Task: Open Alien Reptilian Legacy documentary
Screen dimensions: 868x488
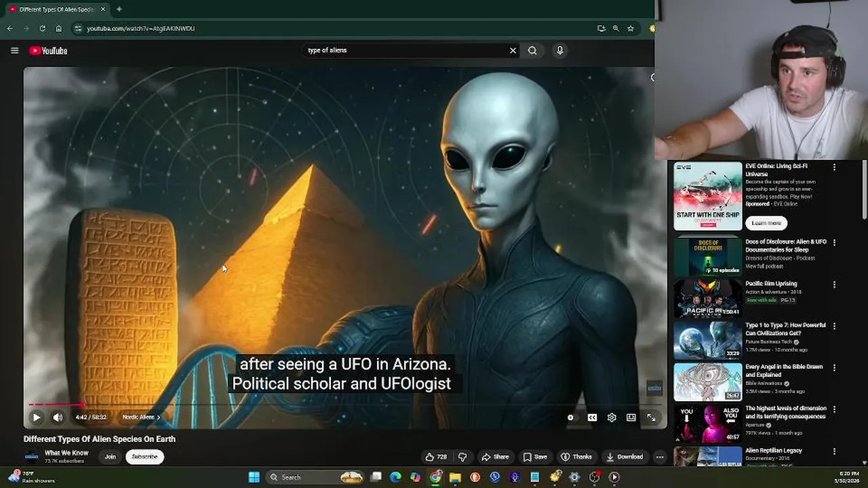Action: [x=774, y=451]
